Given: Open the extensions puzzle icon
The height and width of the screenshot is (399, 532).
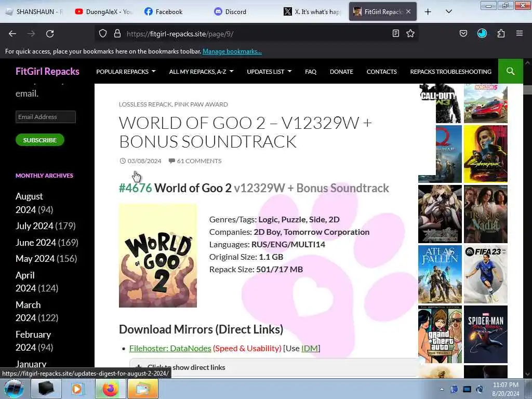Looking at the screenshot, I should click(501, 33).
